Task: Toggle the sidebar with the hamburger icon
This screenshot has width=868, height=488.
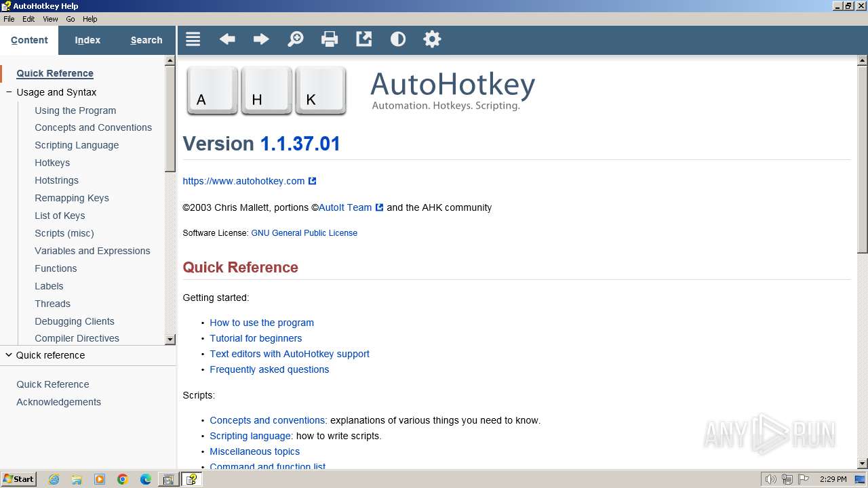Action: tap(193, 39)
